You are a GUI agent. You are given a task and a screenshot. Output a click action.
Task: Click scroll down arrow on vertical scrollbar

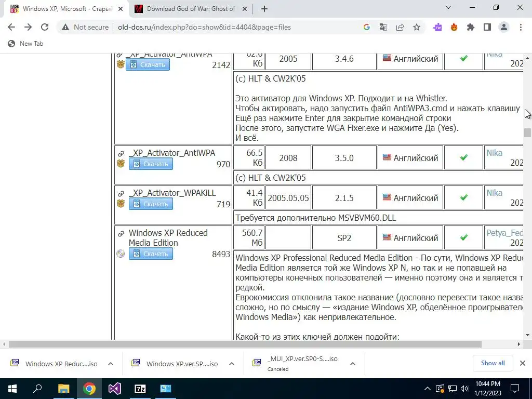pos(527,335)
